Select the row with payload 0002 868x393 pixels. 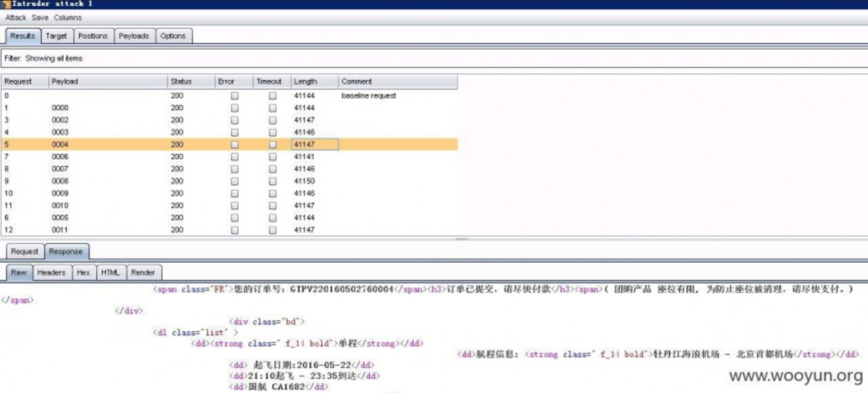click(x=229, y=120)
